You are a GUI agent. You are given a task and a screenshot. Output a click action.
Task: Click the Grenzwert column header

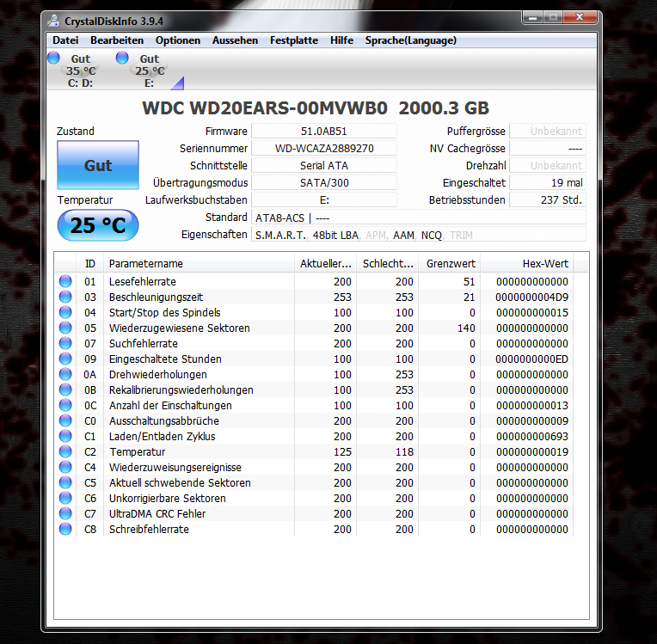450,264
